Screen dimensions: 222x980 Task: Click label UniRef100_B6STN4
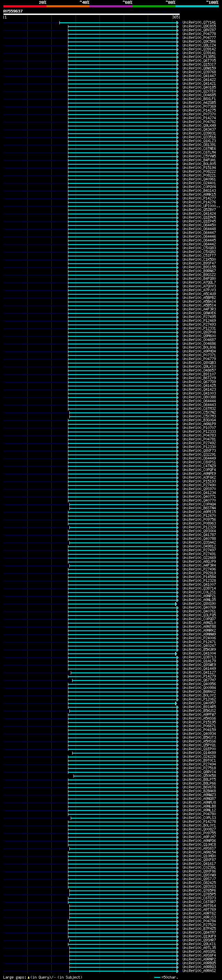pyautogui.click(x=199, y=508)
